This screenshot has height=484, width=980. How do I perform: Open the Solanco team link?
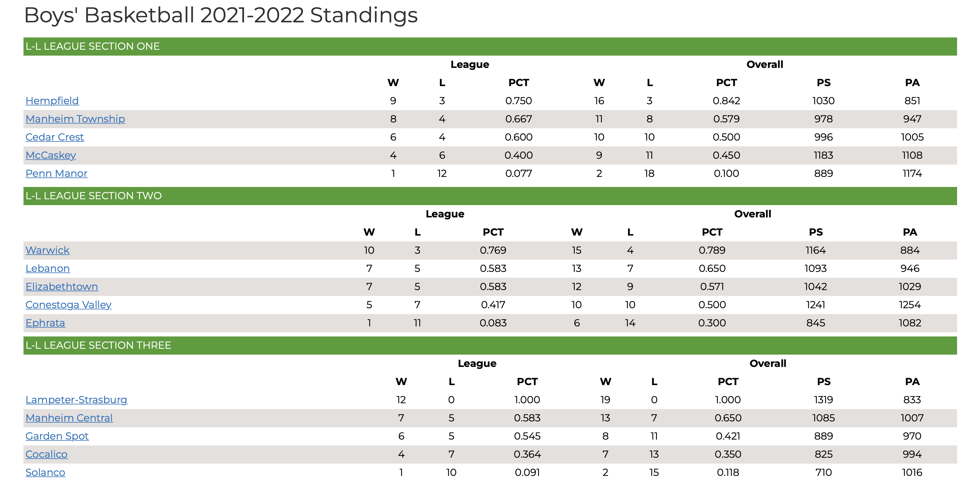tap(45, 472)
